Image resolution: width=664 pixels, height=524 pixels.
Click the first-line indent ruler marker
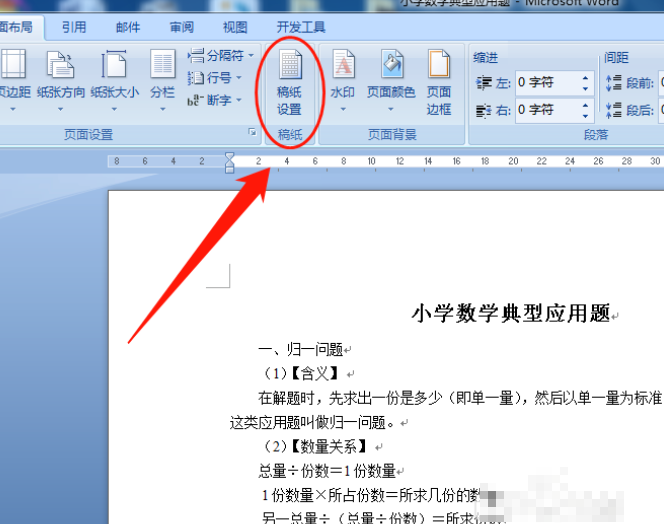click(230, 156)
